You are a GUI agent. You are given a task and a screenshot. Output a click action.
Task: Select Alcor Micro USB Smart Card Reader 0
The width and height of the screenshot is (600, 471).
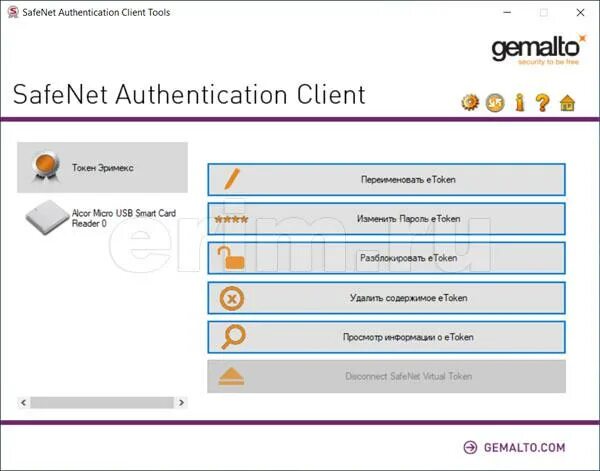[103, 218]
